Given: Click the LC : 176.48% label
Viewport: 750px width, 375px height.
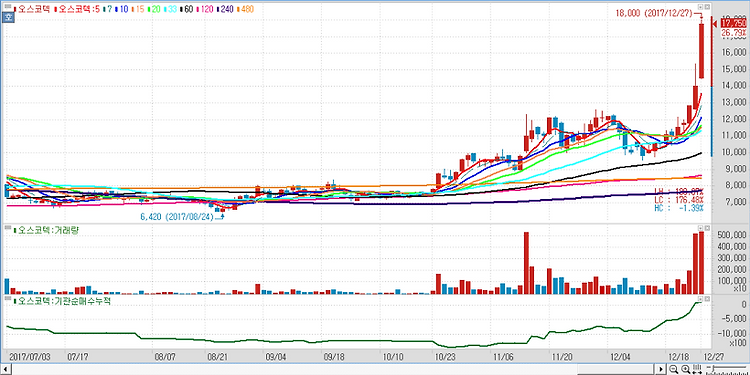Looking at the screenshot, I should 679,200.
